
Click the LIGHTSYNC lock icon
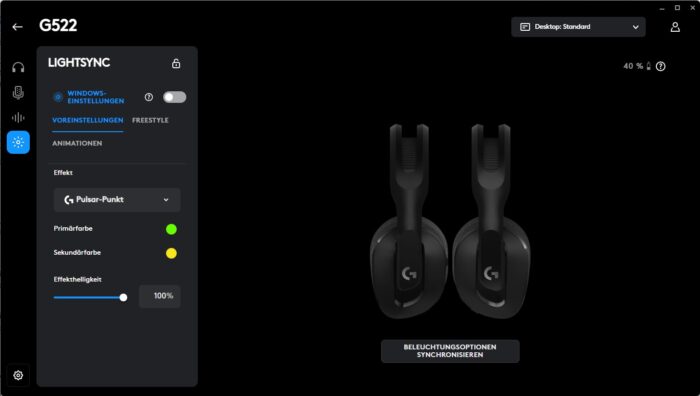(x=176, y=63)
